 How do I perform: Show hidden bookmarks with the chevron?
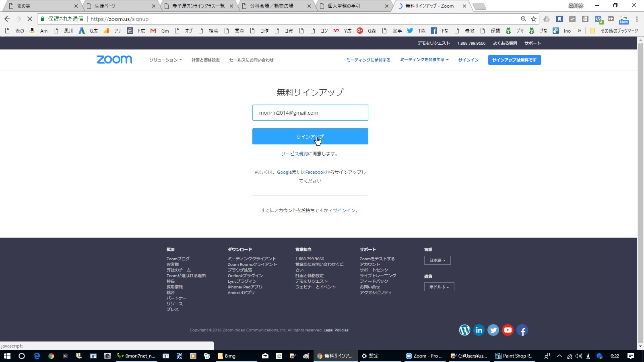point(580,31)
